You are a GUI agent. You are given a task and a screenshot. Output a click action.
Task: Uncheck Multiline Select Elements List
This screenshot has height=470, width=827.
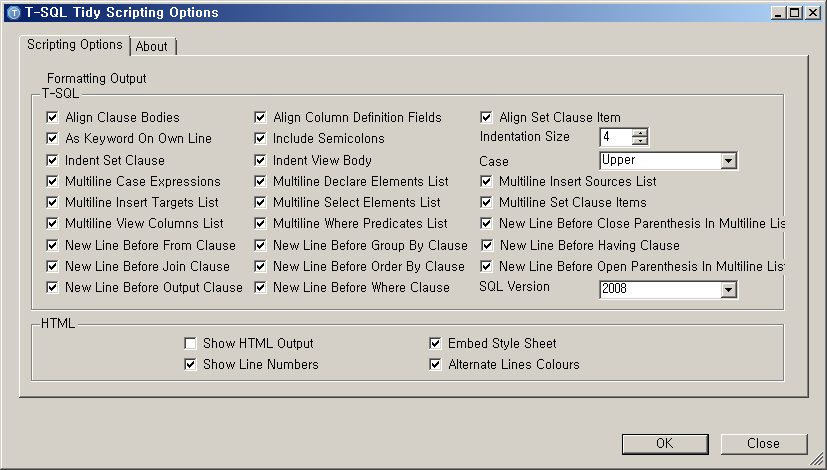pyautogui.click(x=260, y=203)
